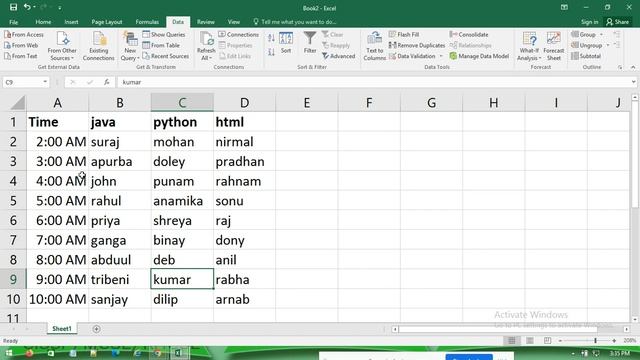Open Recent Sources

click(x=166, y=56)
